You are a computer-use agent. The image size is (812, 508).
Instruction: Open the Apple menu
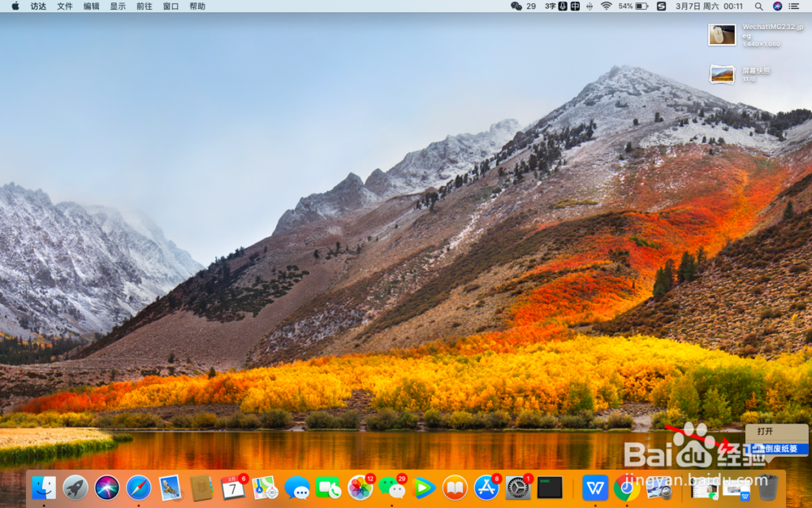point(15,7)
